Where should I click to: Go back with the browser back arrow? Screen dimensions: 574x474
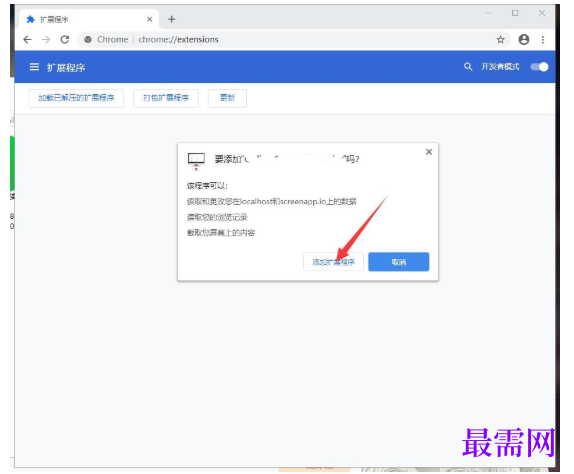(27, 40)
